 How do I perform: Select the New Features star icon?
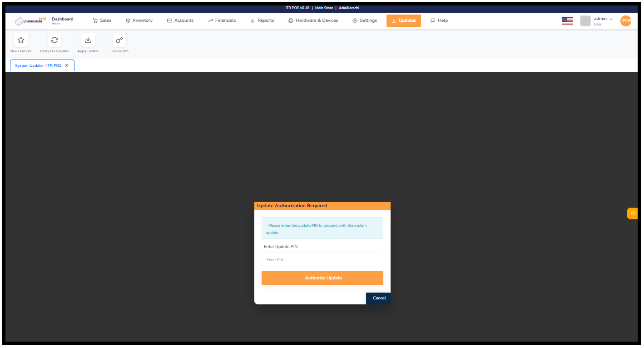pos(20,40)
